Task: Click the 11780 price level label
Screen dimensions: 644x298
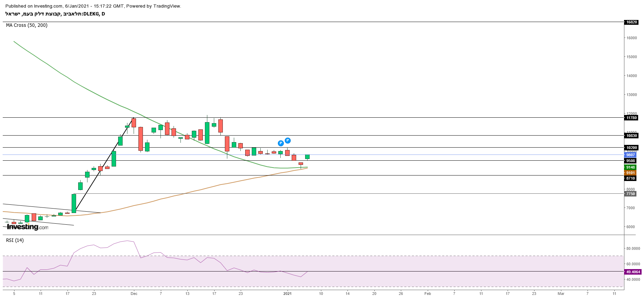Action: [x=631, y=118]
